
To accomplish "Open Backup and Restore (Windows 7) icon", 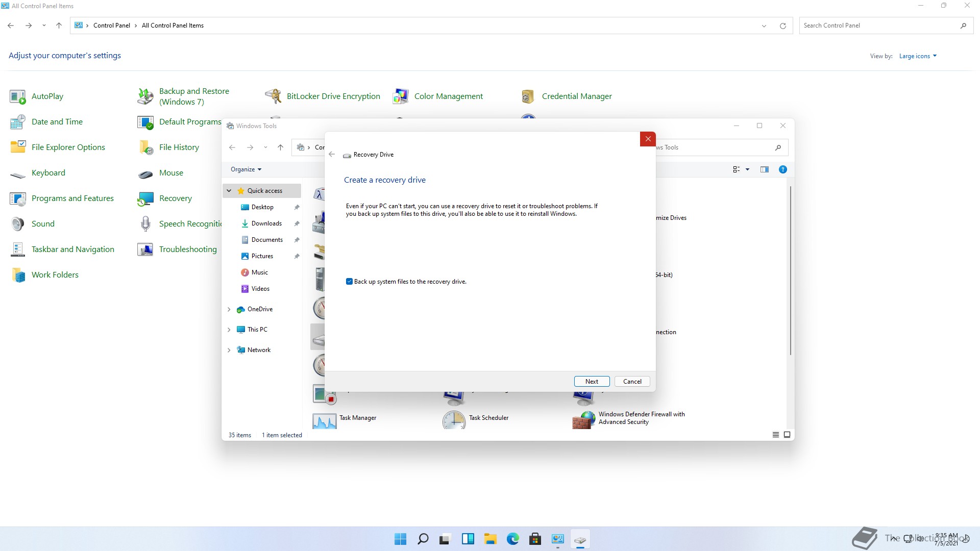I will 145,96.
